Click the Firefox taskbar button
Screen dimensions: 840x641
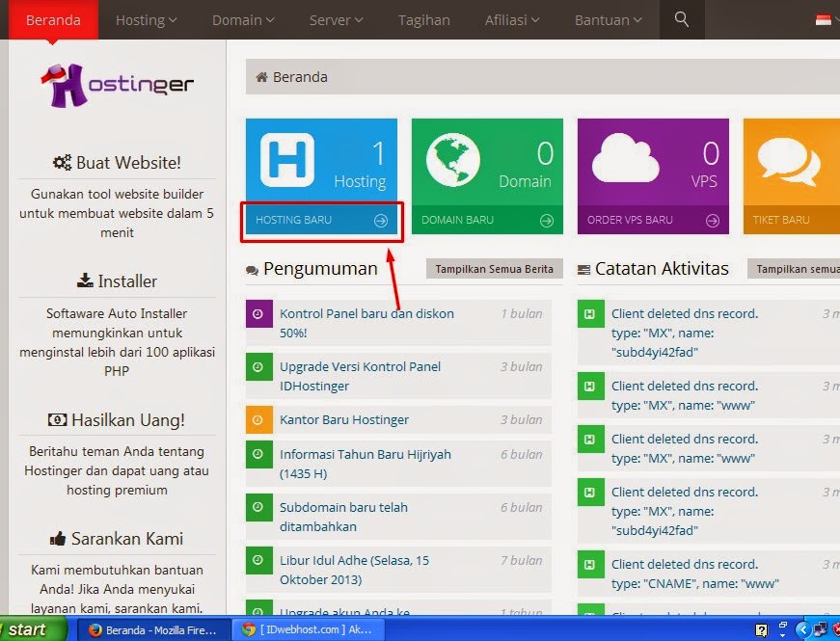point(154,629)
